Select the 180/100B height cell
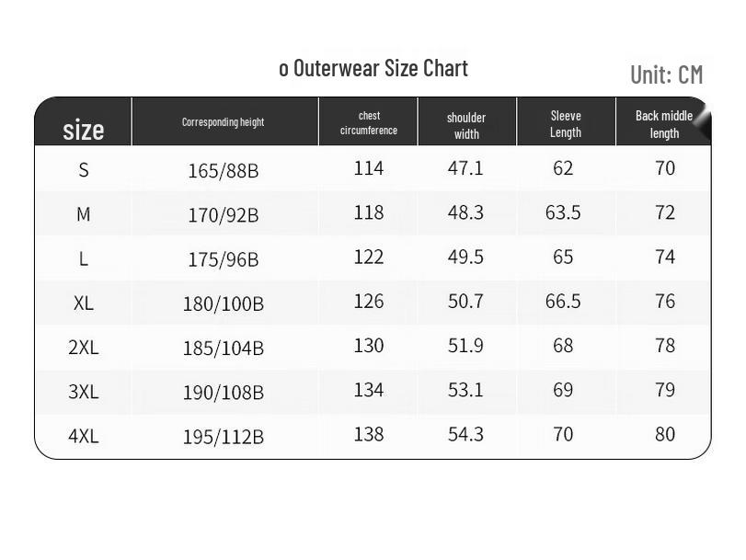 tap(224, 303)
